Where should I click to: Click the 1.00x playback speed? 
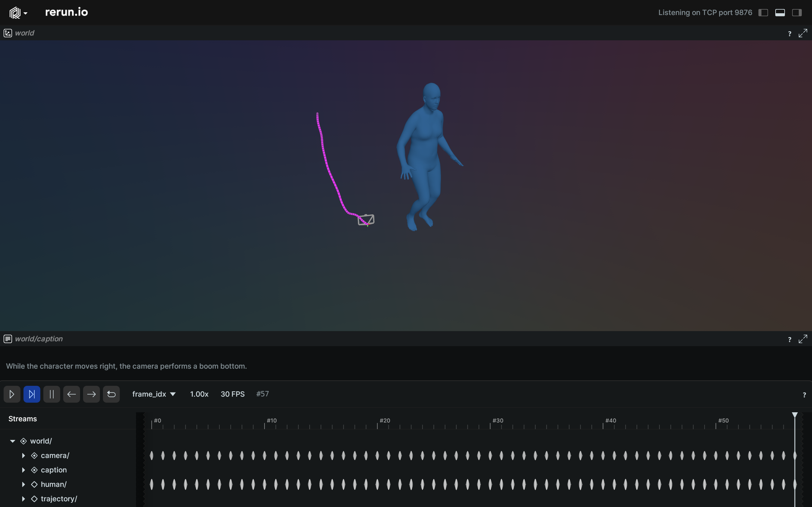tap(199, 394)
